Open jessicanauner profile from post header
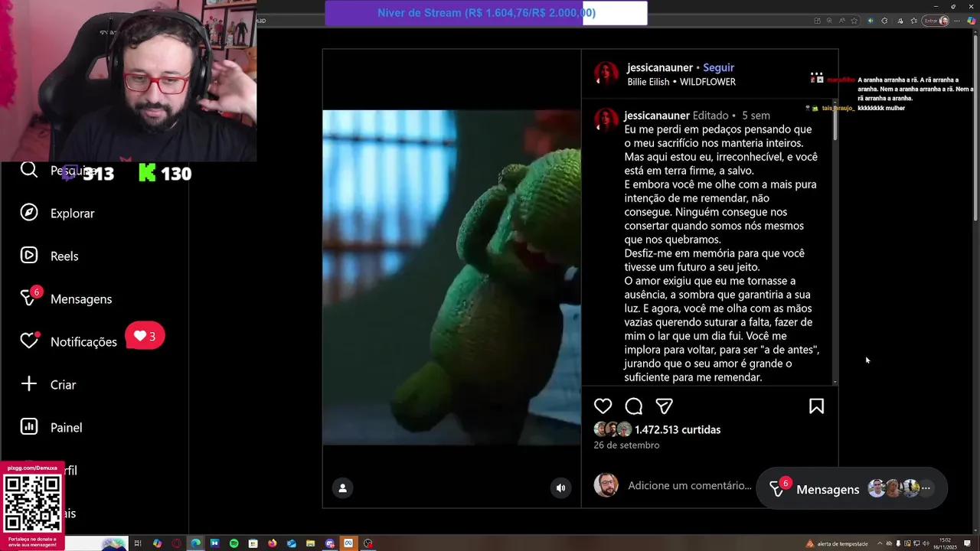 (659, 67)
